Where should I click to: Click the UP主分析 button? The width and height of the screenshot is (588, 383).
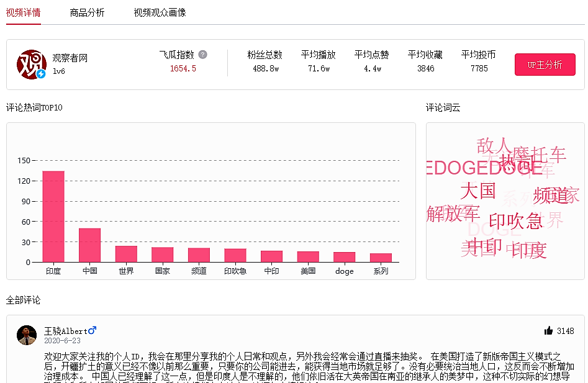tap(545, 65)
